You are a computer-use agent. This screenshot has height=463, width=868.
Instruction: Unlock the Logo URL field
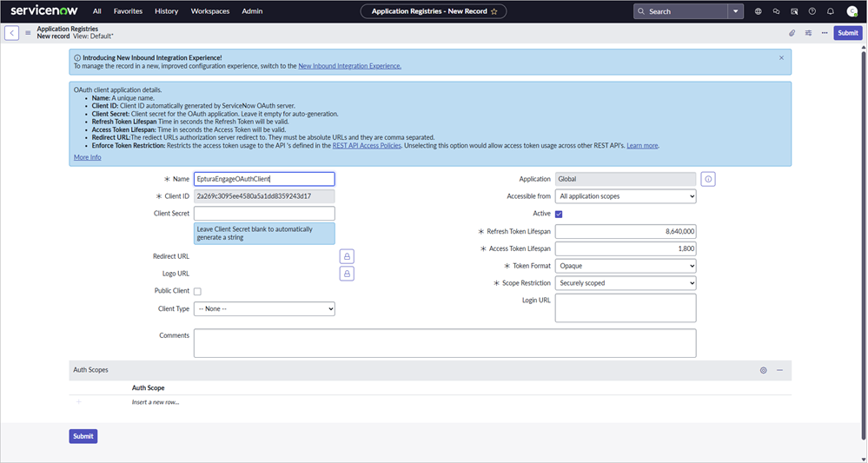[x=347, y=274]
